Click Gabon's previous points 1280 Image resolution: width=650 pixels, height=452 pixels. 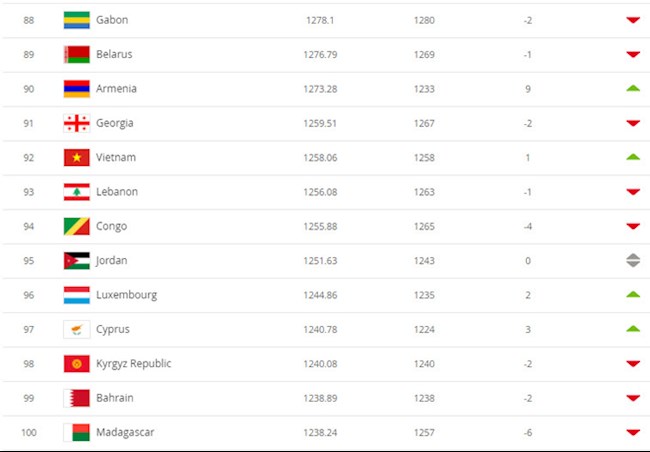point(424,20)
